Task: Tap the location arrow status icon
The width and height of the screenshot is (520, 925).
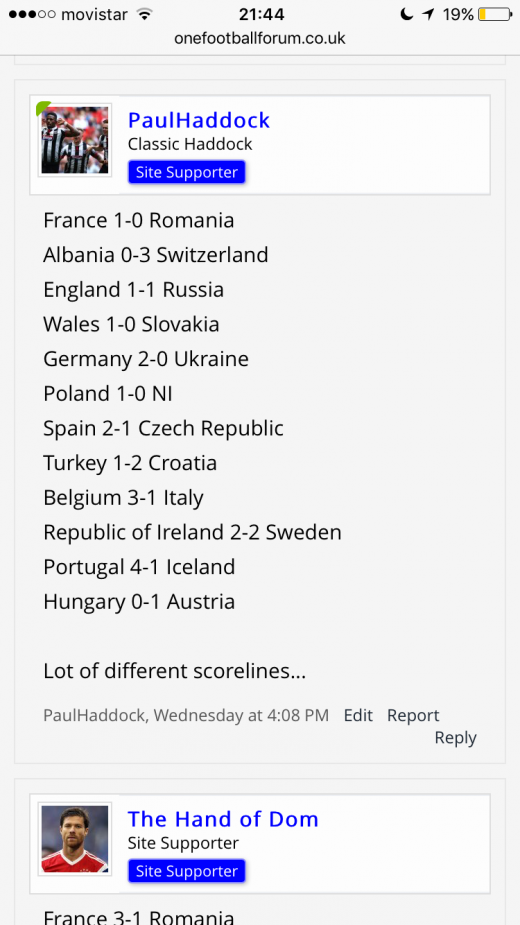Action: tap(428, 14)
